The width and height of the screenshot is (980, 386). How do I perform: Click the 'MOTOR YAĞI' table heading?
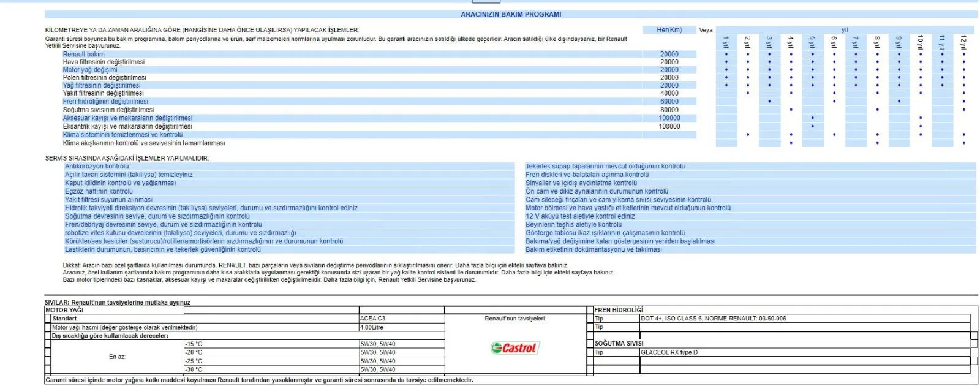coord(64,310)
